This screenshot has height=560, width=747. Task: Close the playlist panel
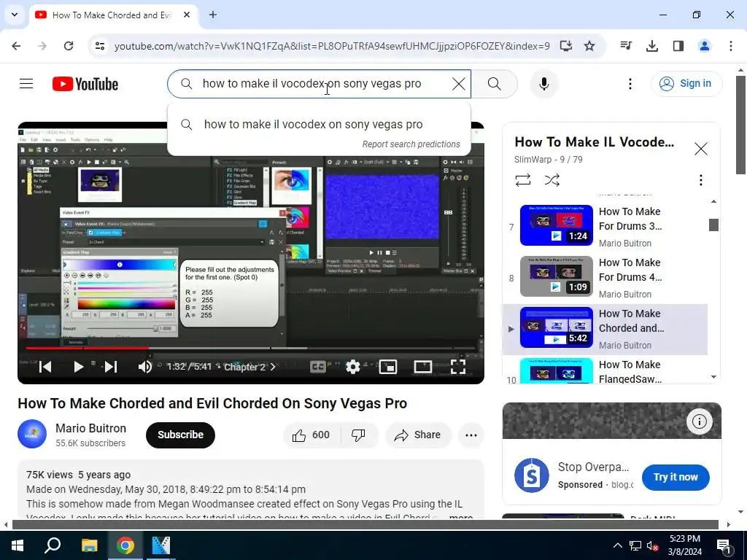point(700,149)
